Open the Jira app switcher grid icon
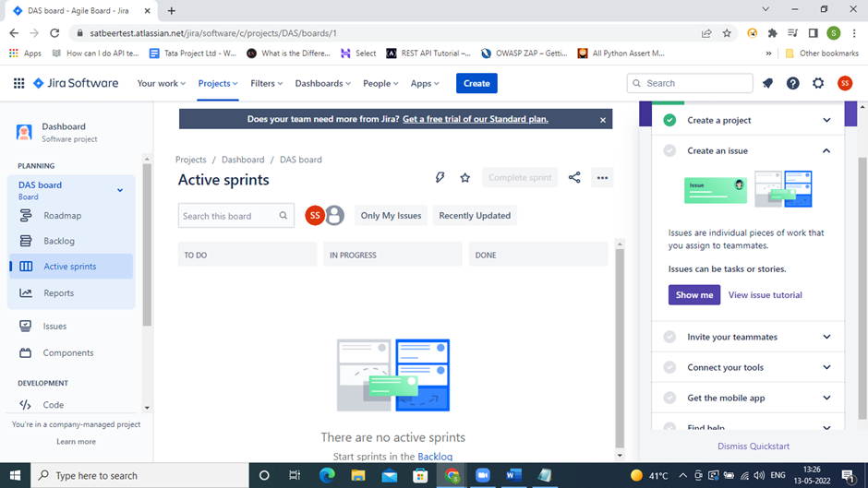This screenshot has width=868, height=488. [18, 83]
